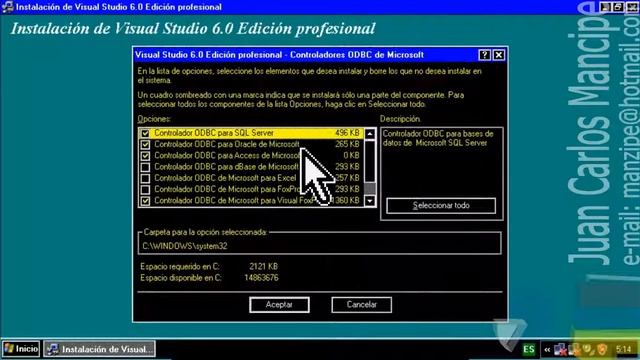Click the Inicio start button
The image size is (640, 360).
(x=21, y=349)
